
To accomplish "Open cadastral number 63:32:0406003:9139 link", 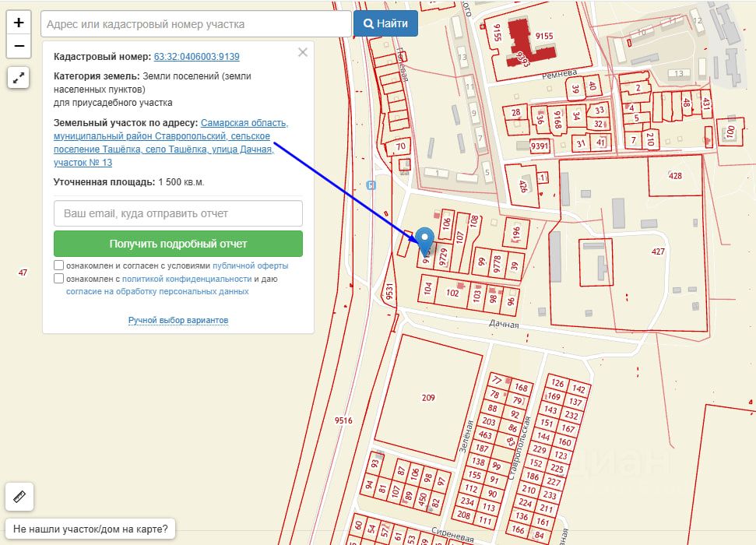I will 196,57.
